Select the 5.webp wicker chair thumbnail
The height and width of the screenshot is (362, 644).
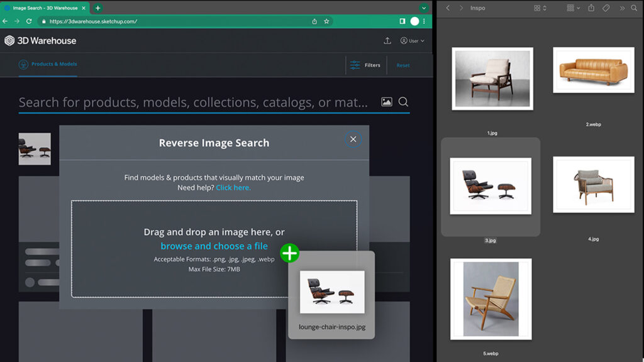[491, 300]
